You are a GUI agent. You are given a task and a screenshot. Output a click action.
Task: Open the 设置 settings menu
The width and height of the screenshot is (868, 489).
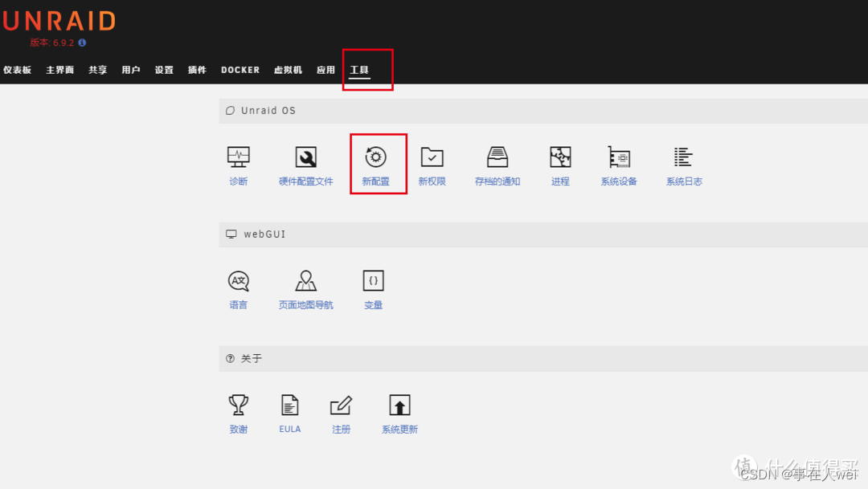tap(164, 70)
